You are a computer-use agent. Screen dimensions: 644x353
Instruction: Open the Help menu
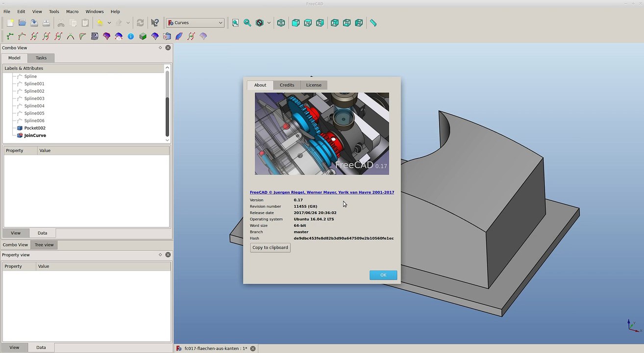point(115,11)
